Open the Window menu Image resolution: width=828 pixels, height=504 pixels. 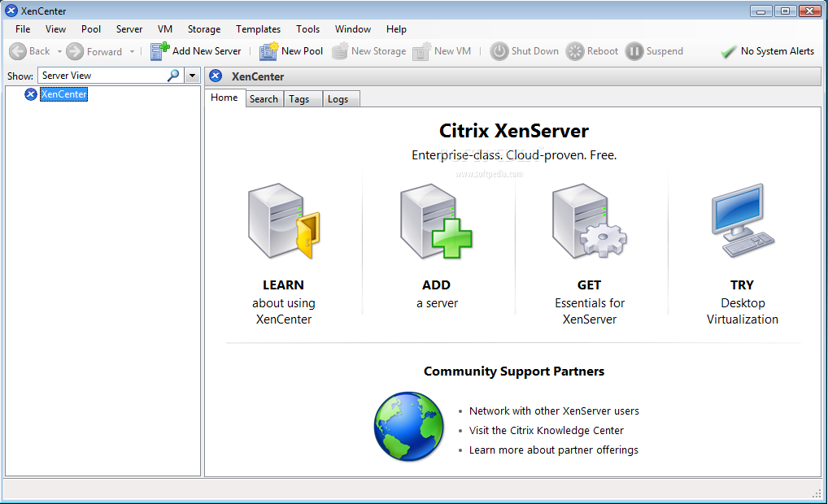pyautogui.click(x=353, y=29)
